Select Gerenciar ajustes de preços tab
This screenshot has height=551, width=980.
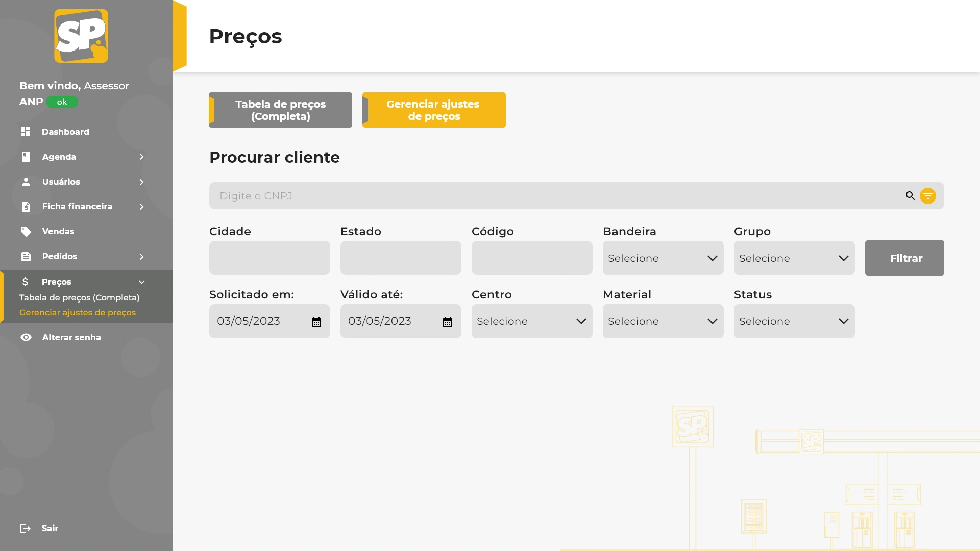433,110
